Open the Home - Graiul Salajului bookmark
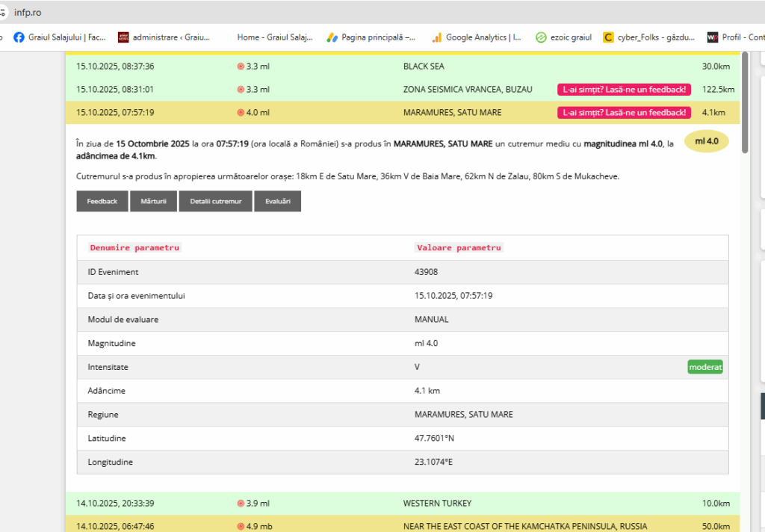 273,37
